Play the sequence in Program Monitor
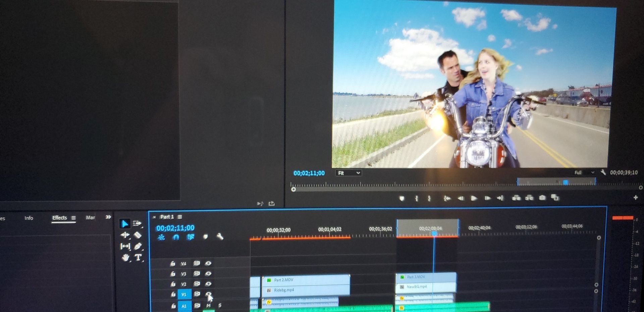 click(474, 198)
